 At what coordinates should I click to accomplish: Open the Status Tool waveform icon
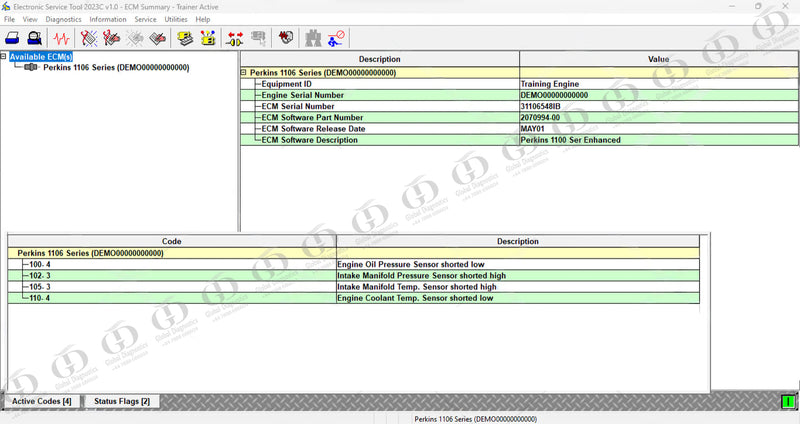click(x=62, y=38)
